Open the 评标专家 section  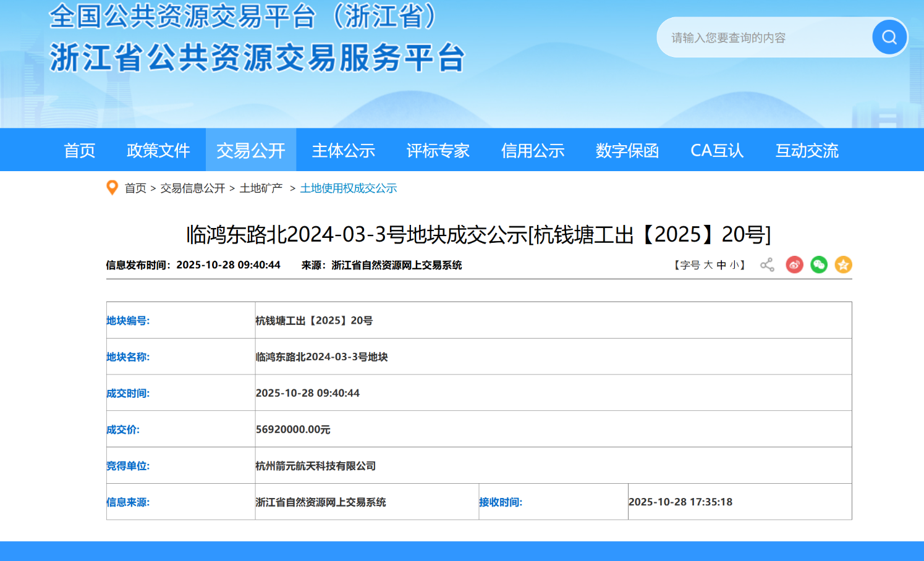click(x=438, y=150)
